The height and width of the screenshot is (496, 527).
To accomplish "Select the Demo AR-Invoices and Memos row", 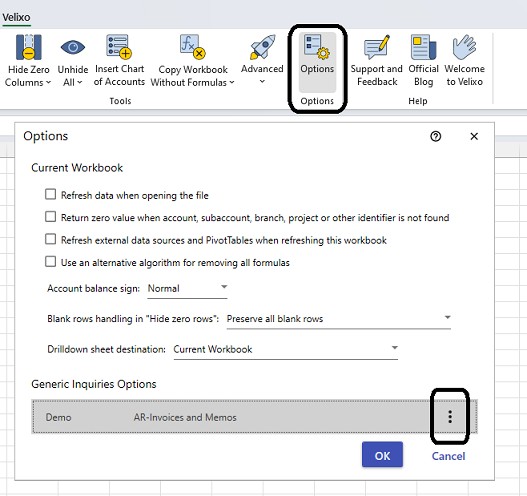I will (254, 417).
